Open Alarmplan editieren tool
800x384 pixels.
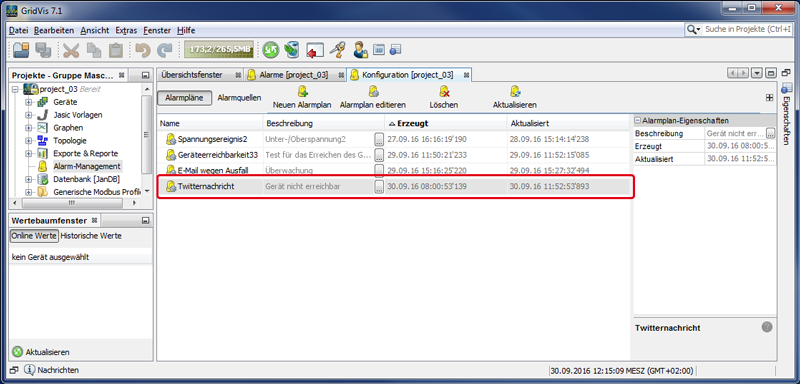click(x=373, y=92)
